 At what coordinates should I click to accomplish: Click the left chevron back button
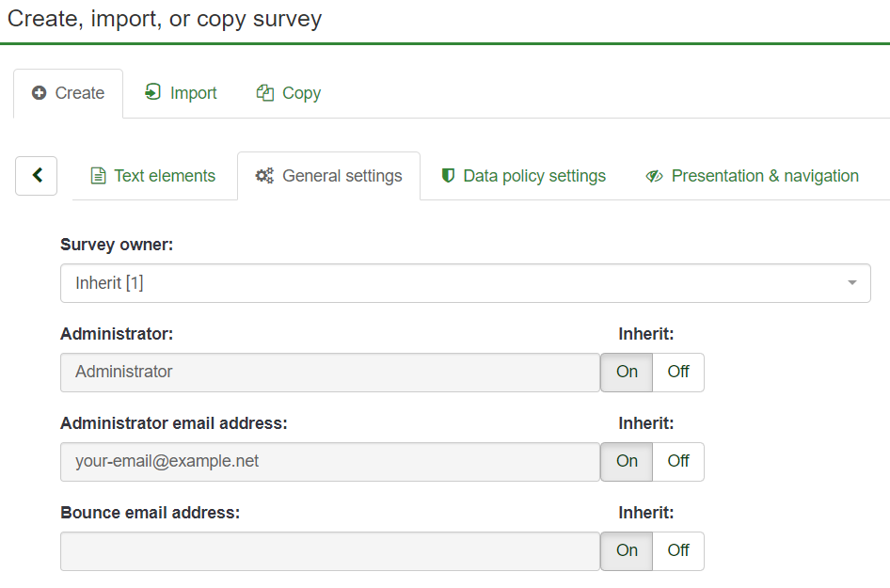pos(37,176)
